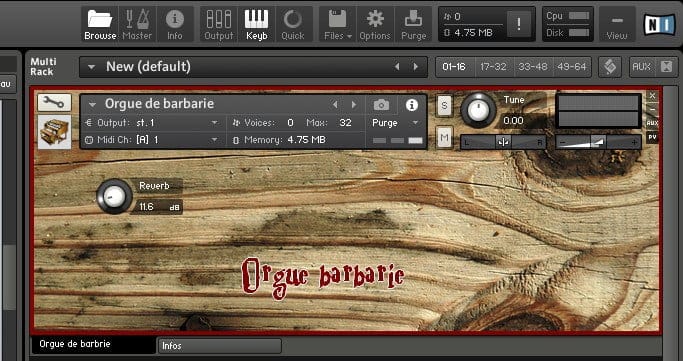Click the instrument volume slider

[598, 142]
